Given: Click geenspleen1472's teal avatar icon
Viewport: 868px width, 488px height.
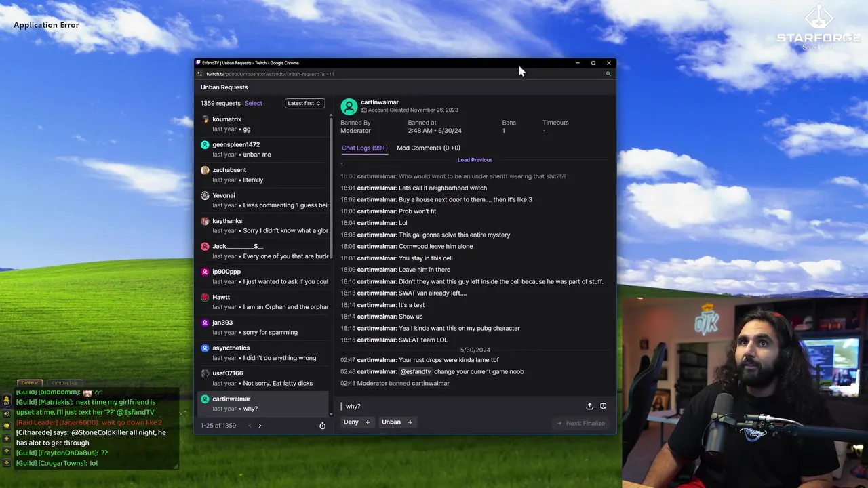Looking at the screenshot, I should [205, 144].
